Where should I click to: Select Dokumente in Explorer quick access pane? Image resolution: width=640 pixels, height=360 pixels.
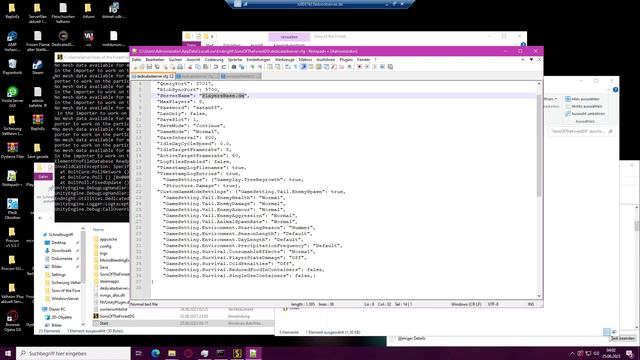click(x=61, y=259)
